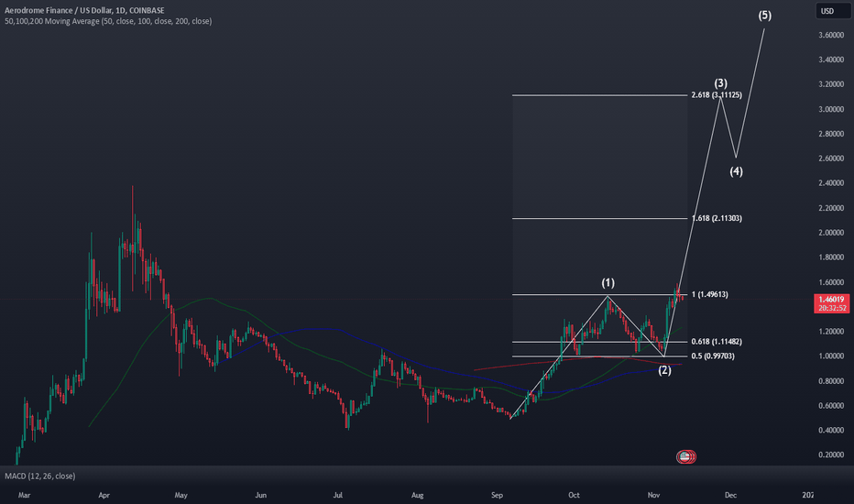This screenshot has width=854, height=504.
Task: Select the 2.618 (3.11125) Fibonacci label
Action: pos(717,94)
